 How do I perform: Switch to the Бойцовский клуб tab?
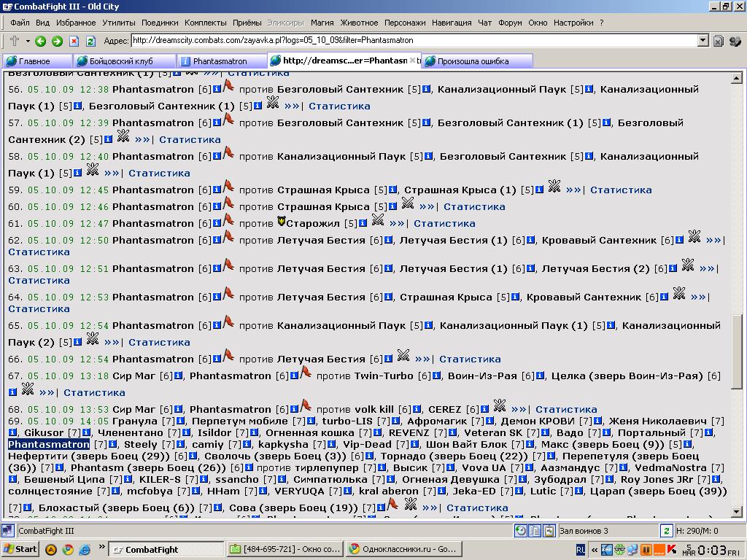point(125,61)
